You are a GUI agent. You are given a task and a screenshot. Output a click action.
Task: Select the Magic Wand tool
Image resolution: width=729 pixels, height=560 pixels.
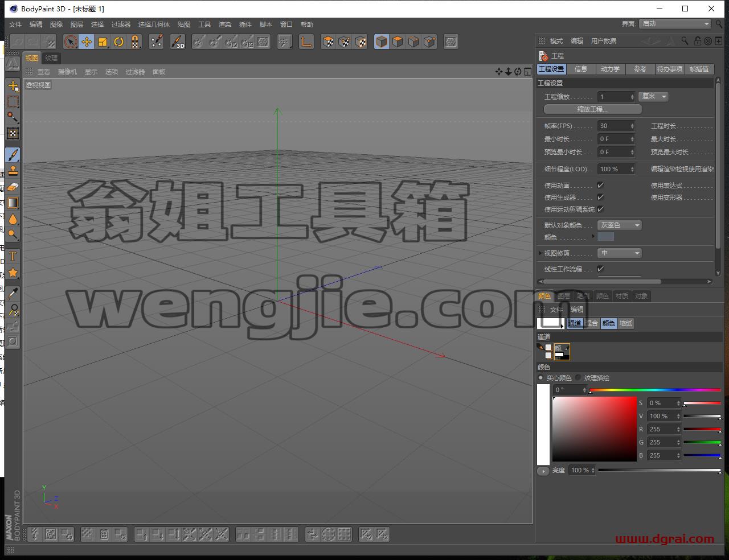click(13, 117)
